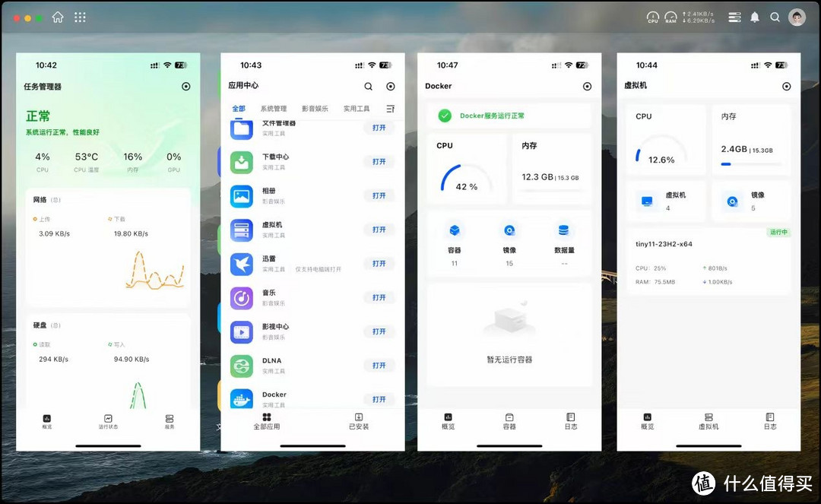Tap the VM memory 2.4GB usage bar
Viewport: 821px width, 504px height.
(751, 164)
